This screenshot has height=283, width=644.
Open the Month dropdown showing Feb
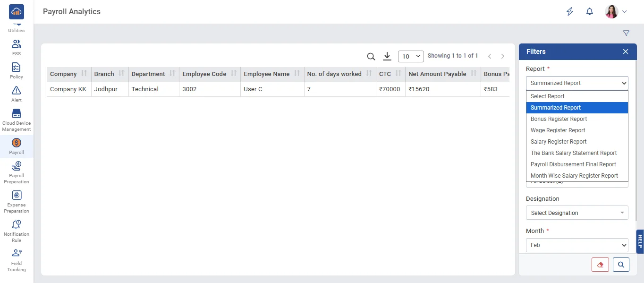(x=577, y=245)
